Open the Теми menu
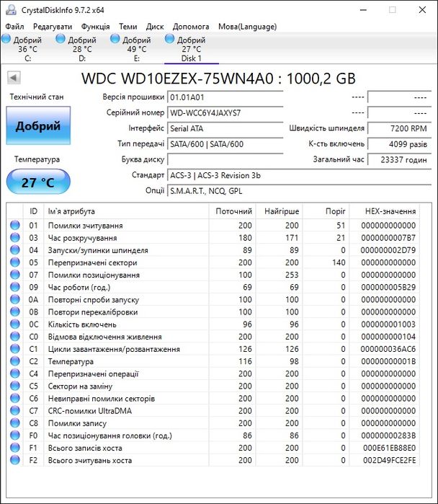 pyautogui.click(x=128, y=27)
